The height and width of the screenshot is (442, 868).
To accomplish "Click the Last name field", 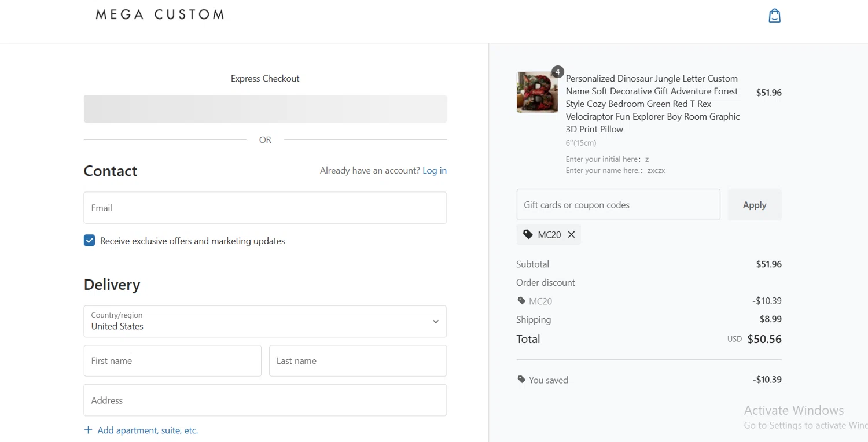I will tap(358, 360).
